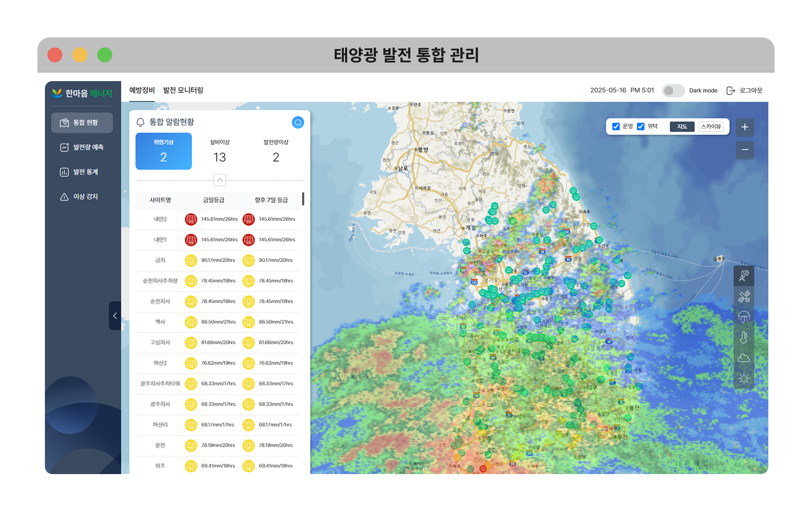
Task: Click yellow today-grade icon in 90.17mm/20hrs row
Action: point(191,260)
